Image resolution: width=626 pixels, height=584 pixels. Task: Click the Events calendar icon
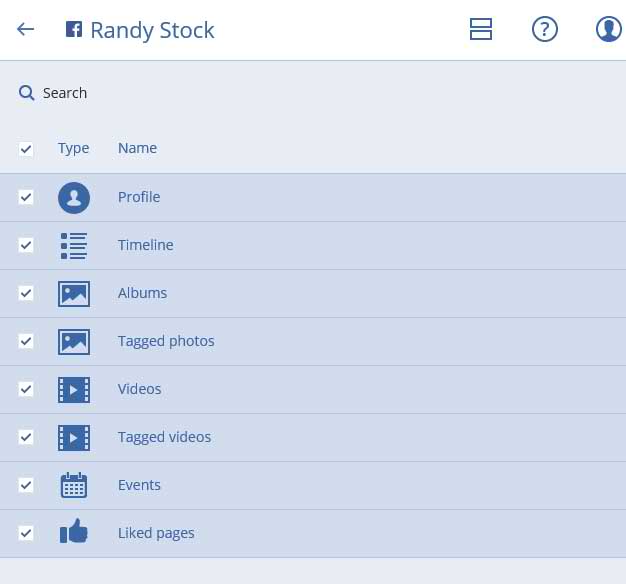74,485
